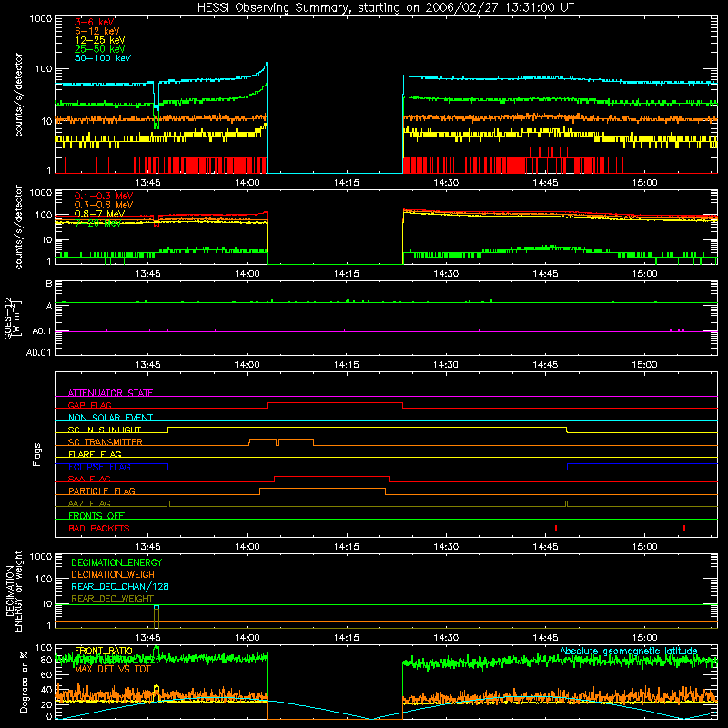Viewport: 728px width, 728px height.
Task: Click the SAA_FLAG label
Action: pyautogui.click(x=89, y=479)
